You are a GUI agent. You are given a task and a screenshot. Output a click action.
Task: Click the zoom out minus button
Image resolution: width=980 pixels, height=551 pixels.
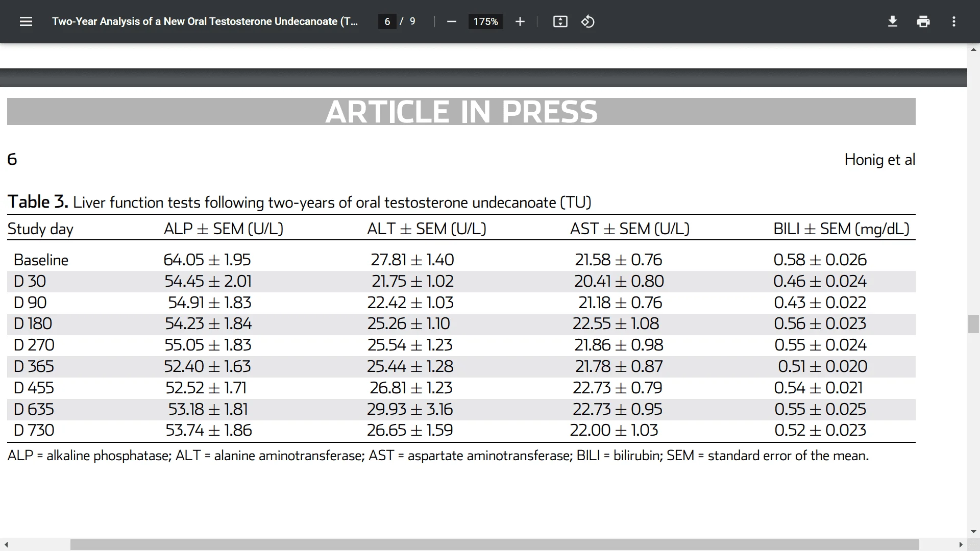451,21
